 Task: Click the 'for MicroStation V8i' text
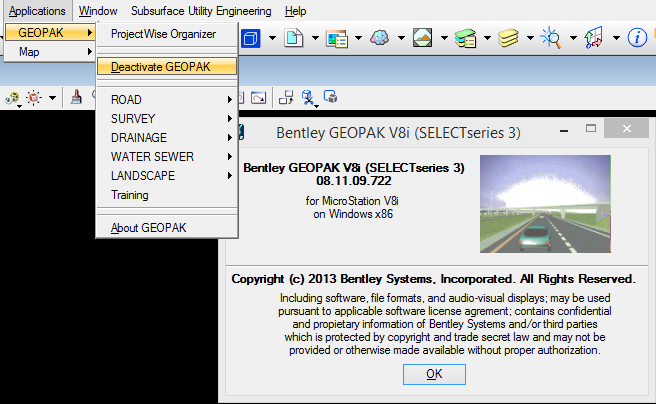[352, 201]
